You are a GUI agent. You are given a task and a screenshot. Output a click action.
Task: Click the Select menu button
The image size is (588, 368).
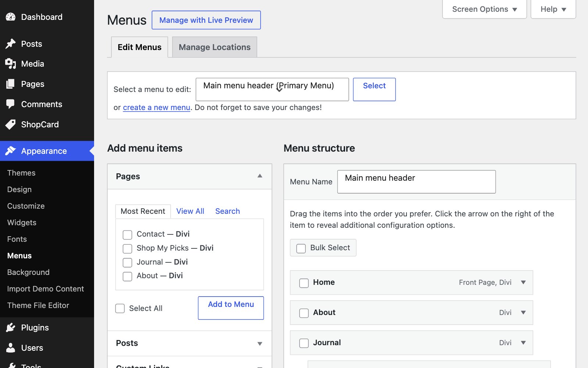point(374,89)
